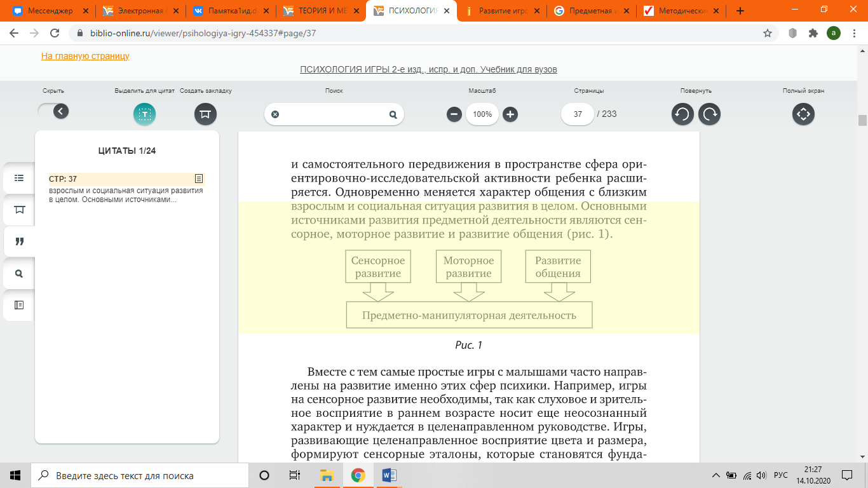The image size is (868, 488).
Task: Zoom out with the minus button
Action: (x=454, y=114)
